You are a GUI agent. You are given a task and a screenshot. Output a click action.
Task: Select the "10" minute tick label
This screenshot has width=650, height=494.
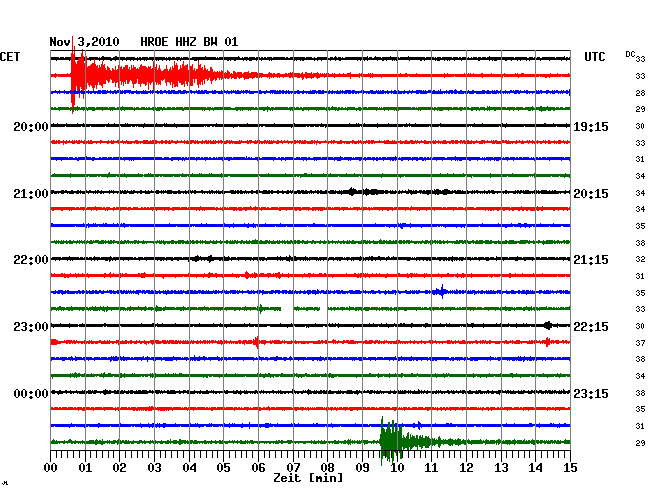click(397, 468)
